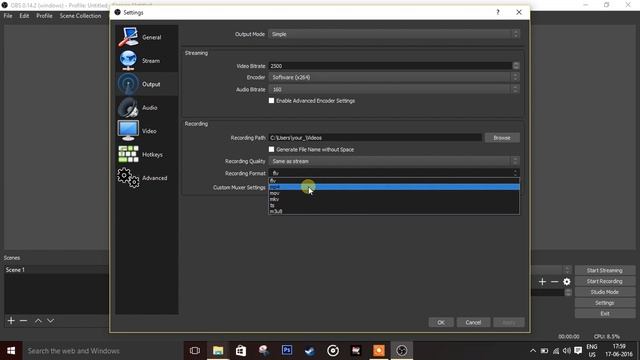The image size is (640, 360).
Task: Click the minus icon beside the mixer gear
Action: 554,282
